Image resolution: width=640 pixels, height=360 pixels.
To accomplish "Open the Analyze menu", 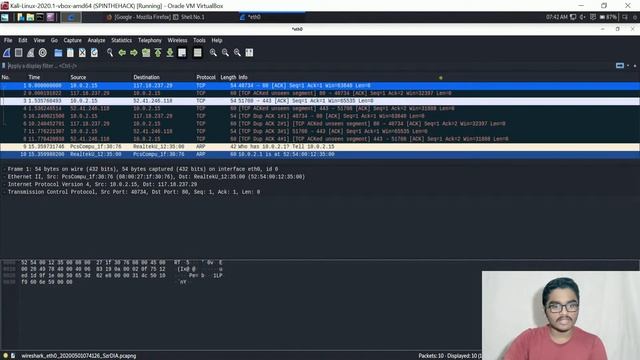I will (x=96, y=40).
